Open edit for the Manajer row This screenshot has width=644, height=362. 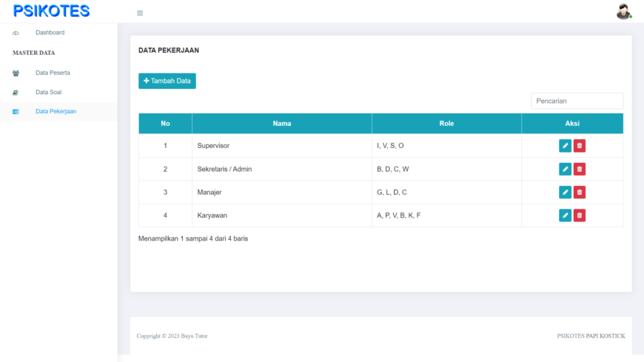coord(565,192)
